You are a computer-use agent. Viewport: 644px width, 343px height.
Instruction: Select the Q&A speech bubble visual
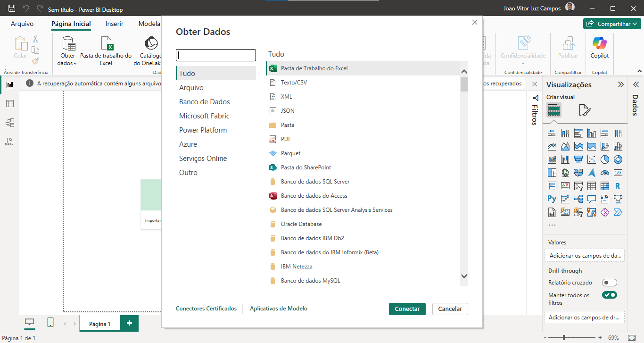(x=592, y=199)
